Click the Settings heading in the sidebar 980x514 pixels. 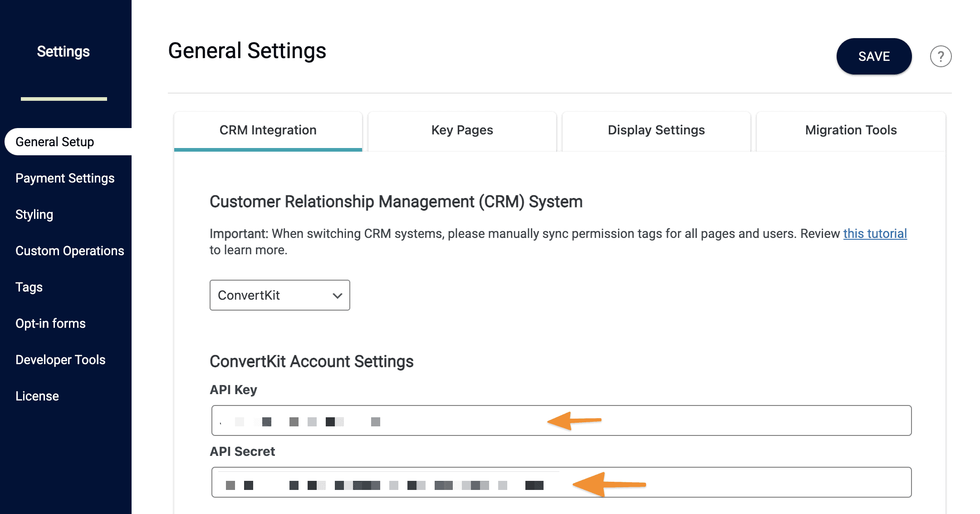point(64,51)
